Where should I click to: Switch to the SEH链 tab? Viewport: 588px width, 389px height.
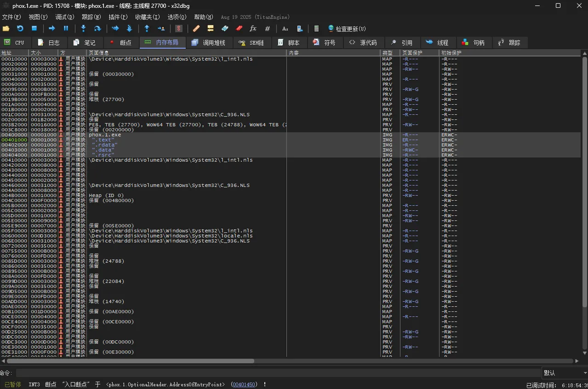[x=252, y=42]
